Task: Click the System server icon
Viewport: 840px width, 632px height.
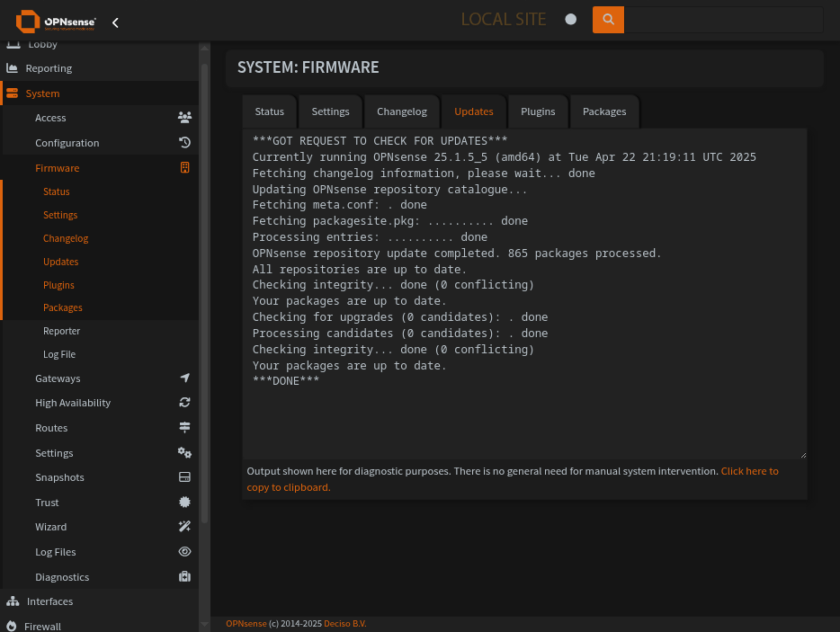Action: [12, 93]
